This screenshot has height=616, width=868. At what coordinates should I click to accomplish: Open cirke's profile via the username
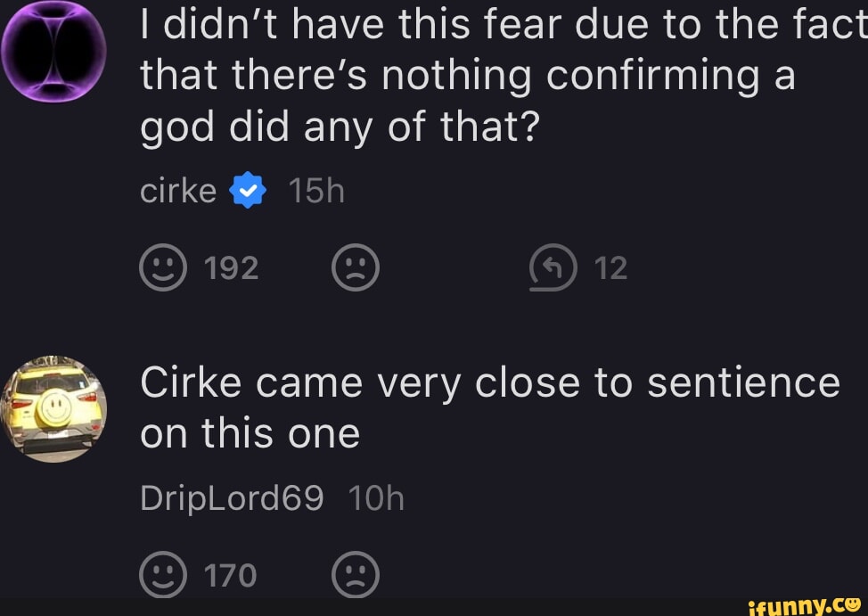tap(177, 190)
